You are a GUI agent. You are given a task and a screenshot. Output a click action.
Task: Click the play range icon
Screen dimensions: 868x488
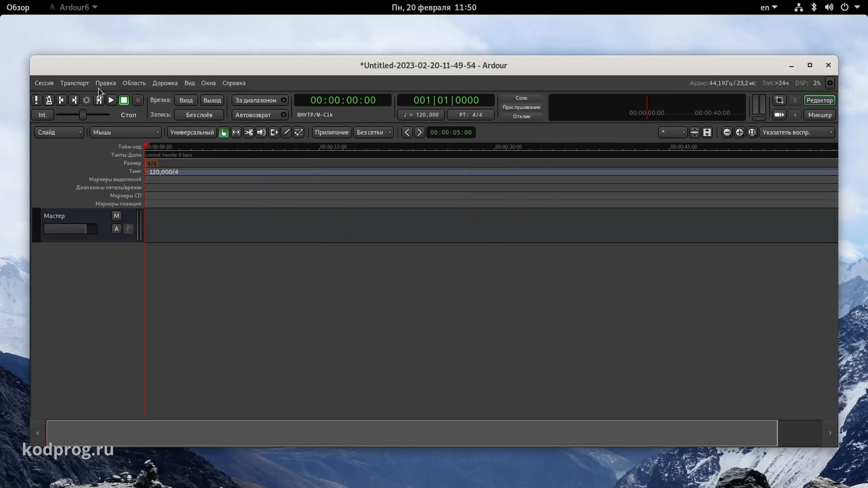[x=99, y=100]
